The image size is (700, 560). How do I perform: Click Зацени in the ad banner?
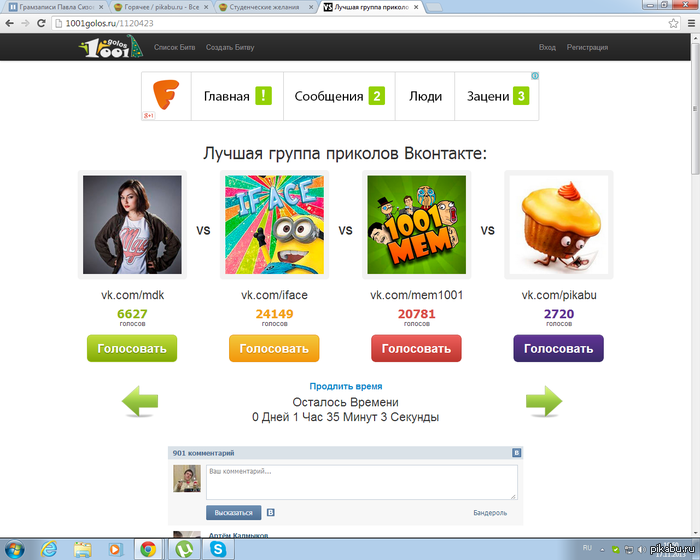[x=488, y=96]
